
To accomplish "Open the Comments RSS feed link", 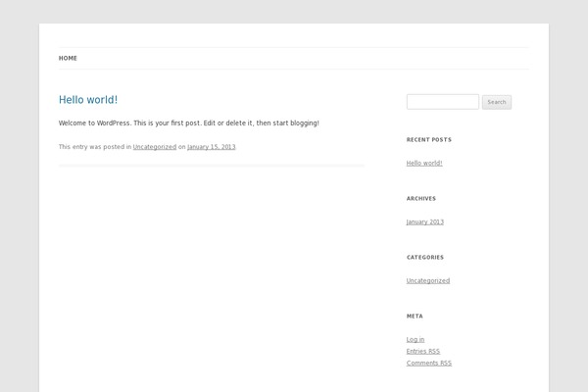I will click(x=429, y=364).
